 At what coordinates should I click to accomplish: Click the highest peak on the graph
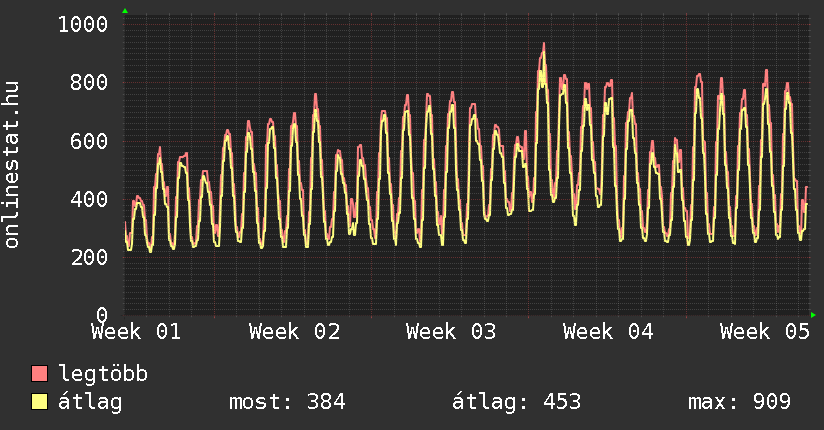coord(543,45)
